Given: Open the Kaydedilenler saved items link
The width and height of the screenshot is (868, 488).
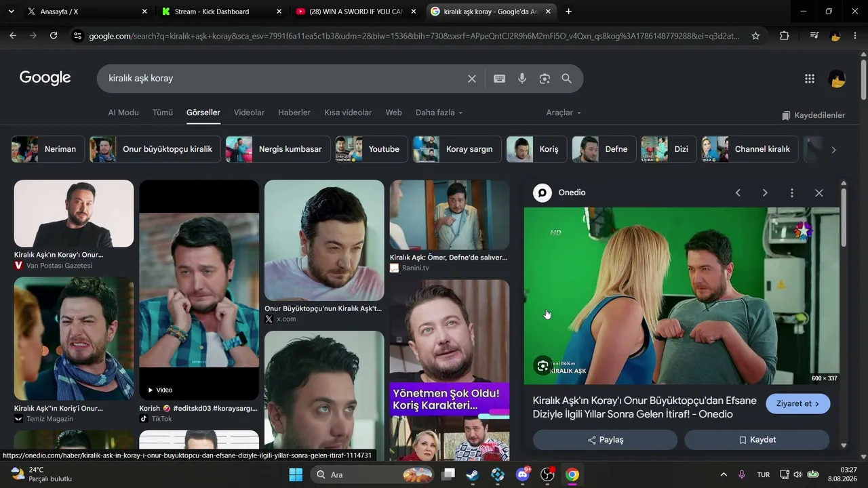Looking at the screenshot, I should (813, 115).
